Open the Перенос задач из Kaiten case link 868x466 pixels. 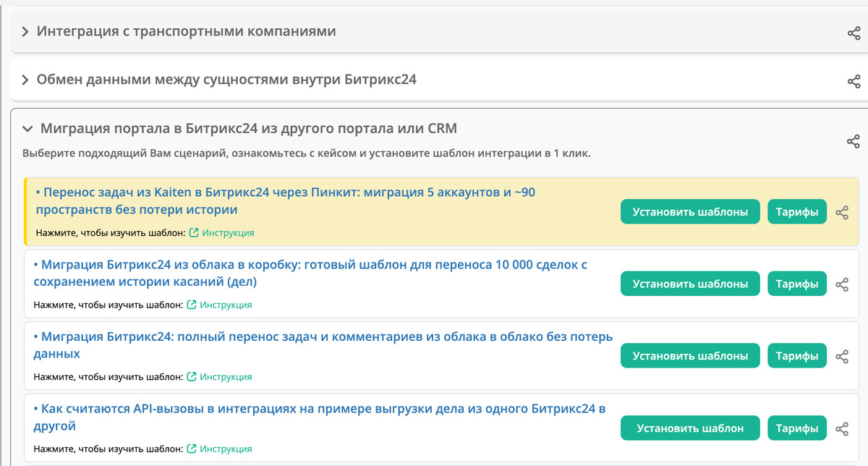(x=286, y=201)
